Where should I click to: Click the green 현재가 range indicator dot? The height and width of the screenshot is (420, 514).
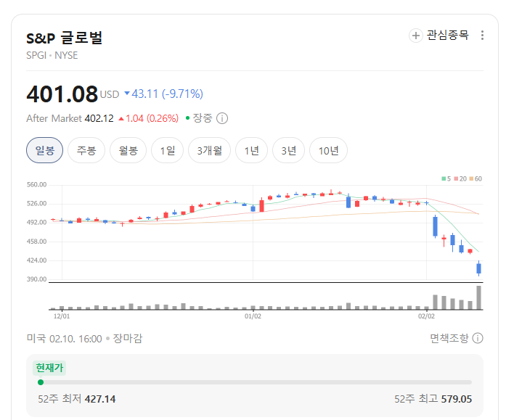point(41,382)
